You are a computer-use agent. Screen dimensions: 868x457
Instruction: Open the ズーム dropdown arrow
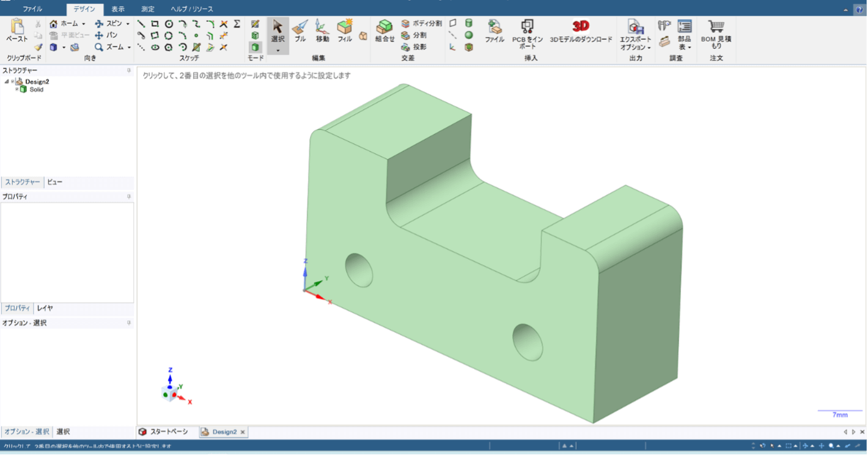(x=129, y=48)
